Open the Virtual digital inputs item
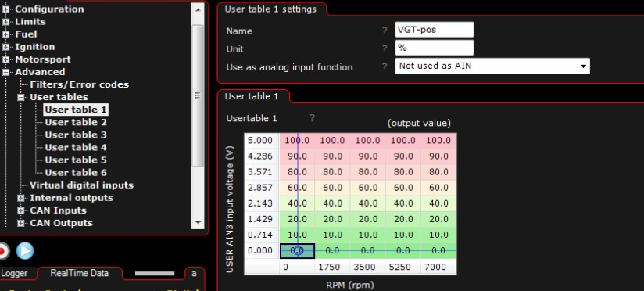 (x=82, y=185)
